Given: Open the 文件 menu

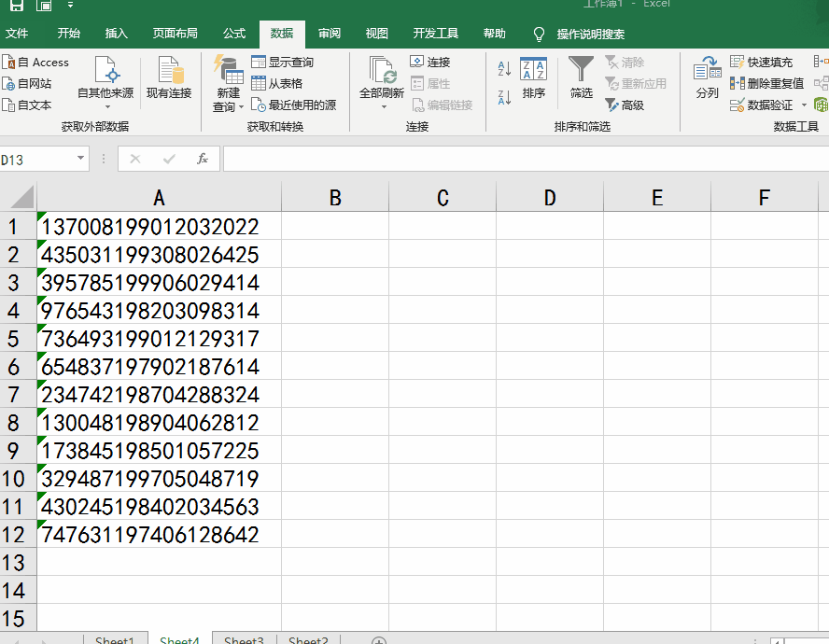Looking at the screenshot, I should coord(19,33).
